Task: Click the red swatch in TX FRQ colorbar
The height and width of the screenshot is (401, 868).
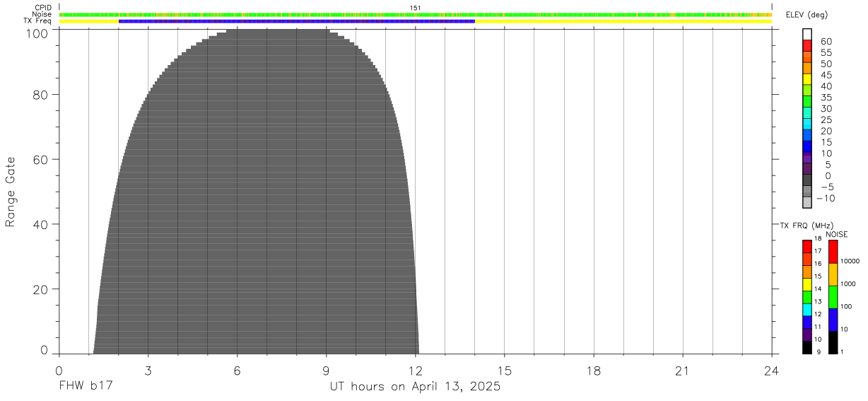Action: [807, 246]
